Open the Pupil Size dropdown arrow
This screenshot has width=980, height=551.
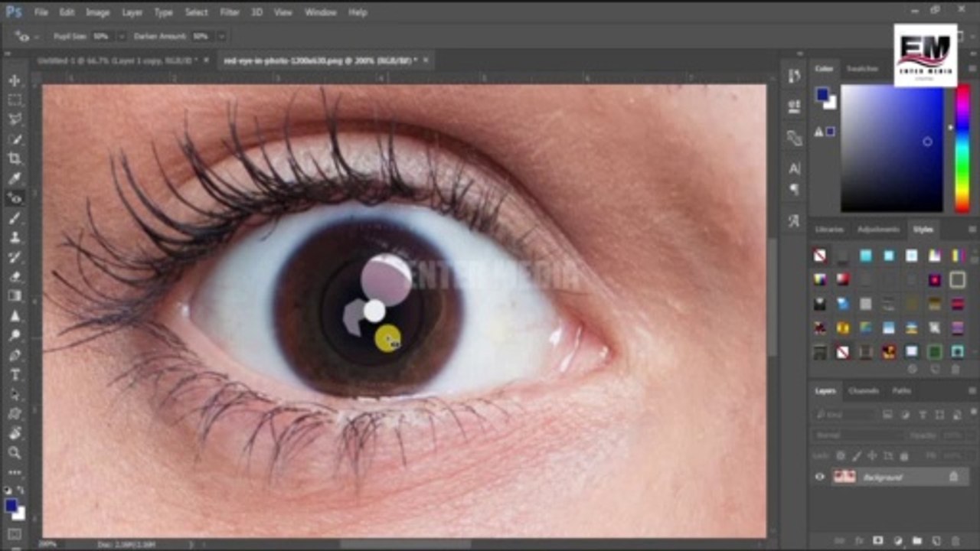tap(121, 36)
